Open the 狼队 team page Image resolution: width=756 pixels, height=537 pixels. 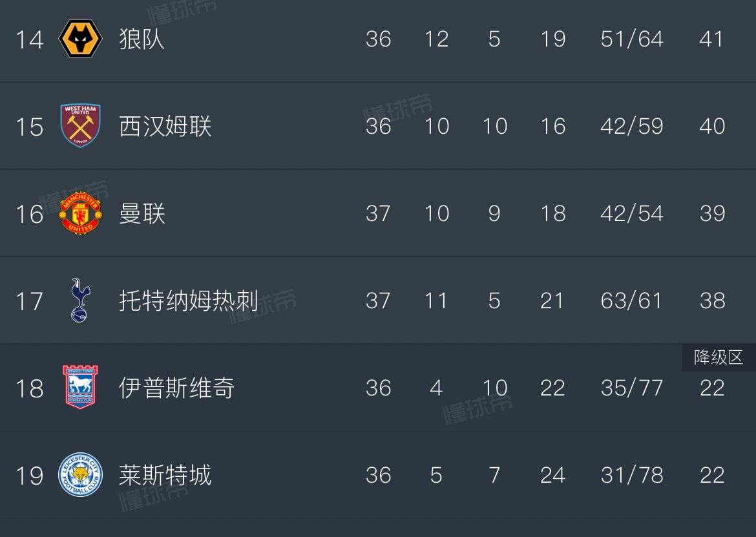[140, 39]
